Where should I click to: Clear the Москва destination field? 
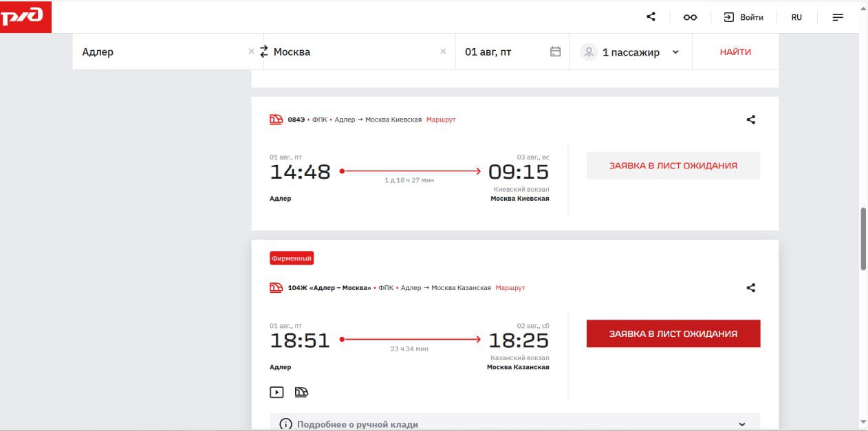[443, 52]
